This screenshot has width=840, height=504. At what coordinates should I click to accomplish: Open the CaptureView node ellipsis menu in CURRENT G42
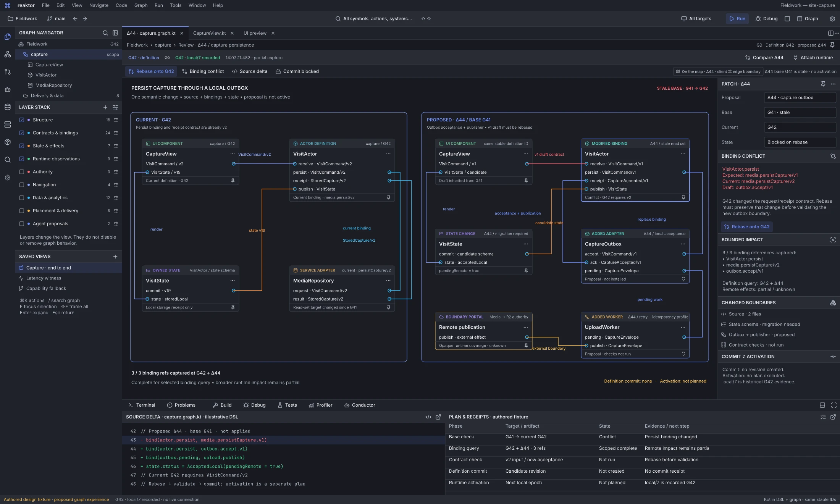tap(232, 154)
